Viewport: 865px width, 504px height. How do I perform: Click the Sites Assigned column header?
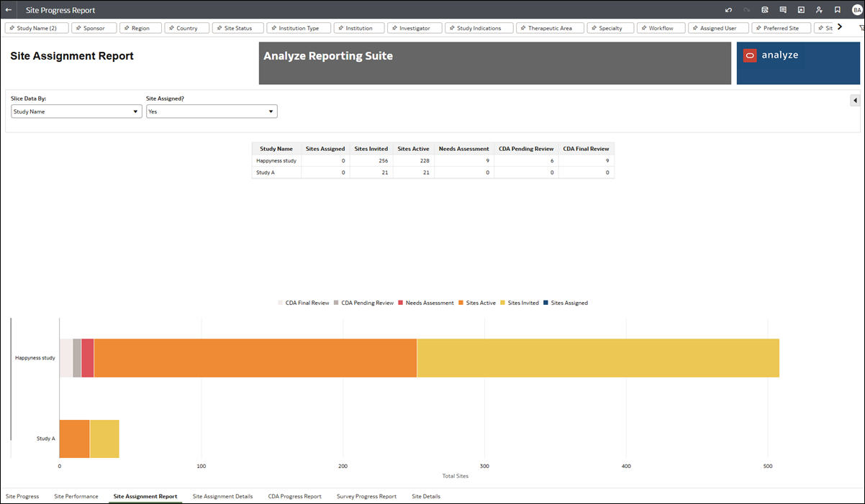(x=325, y=149)
